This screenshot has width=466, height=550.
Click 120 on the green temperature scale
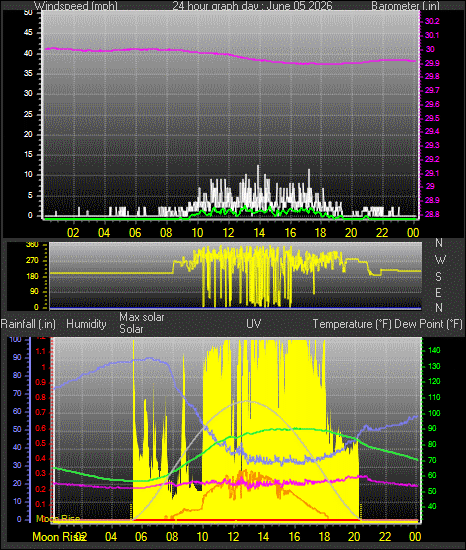pyautogui.click(x=434, y=381)
